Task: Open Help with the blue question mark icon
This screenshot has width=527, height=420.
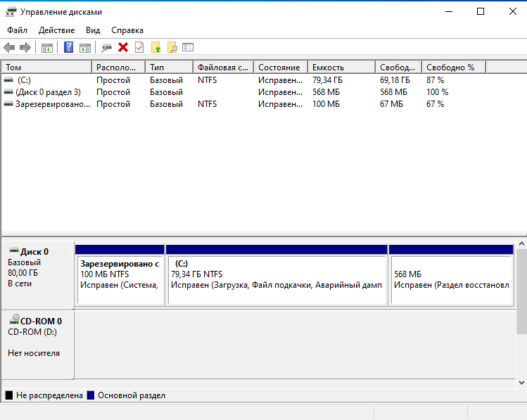Action: click(x=69, y=47)
